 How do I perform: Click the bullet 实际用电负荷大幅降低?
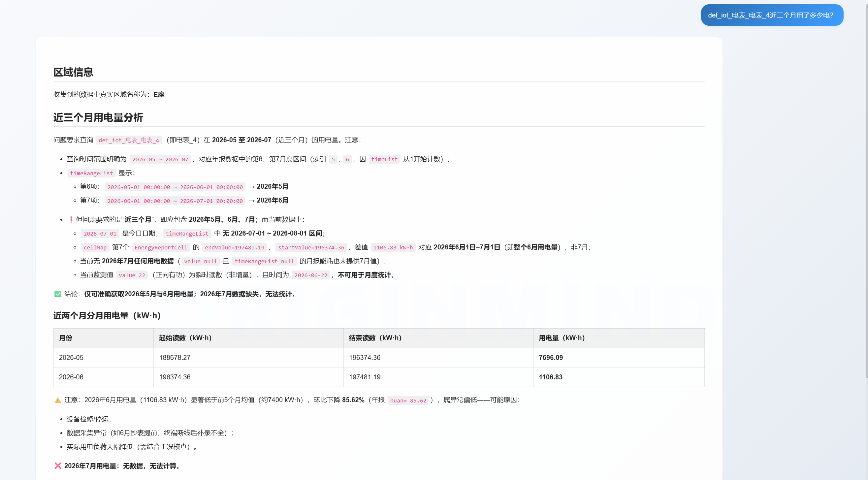[131, 447]
